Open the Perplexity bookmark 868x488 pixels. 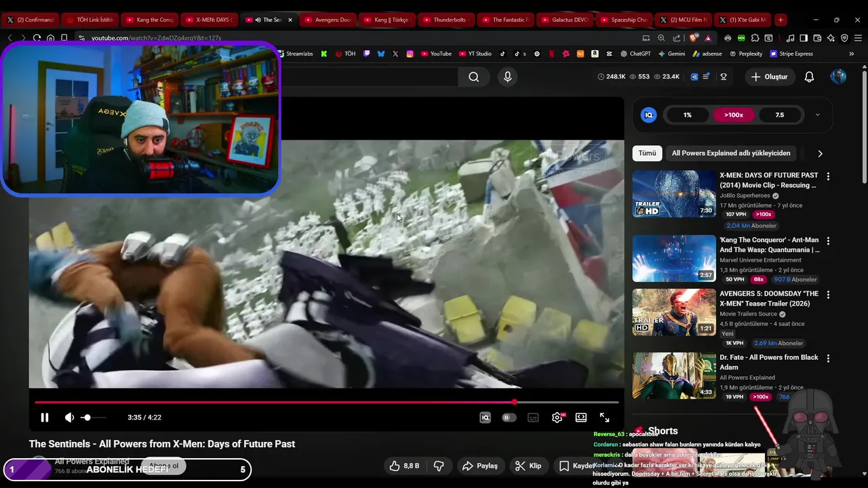tap(746, 54)
